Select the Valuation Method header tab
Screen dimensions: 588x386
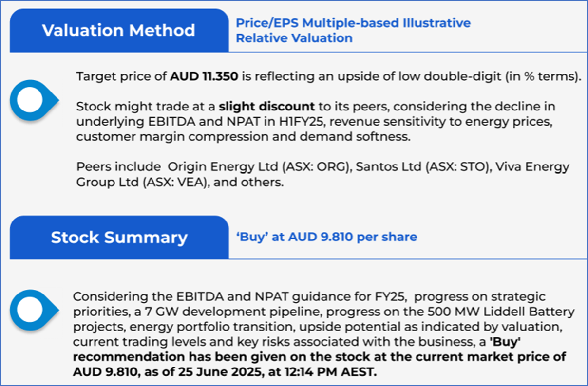tap(119, 30)
